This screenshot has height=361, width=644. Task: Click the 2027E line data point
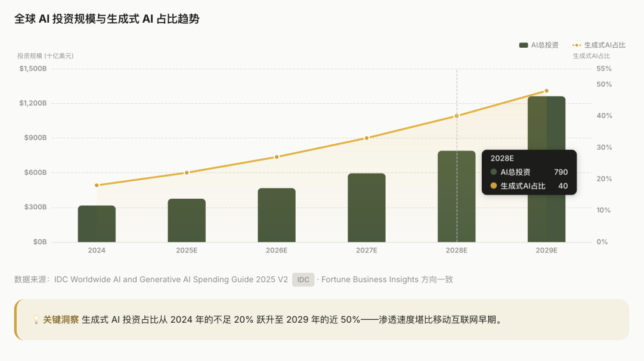(367, 138)
